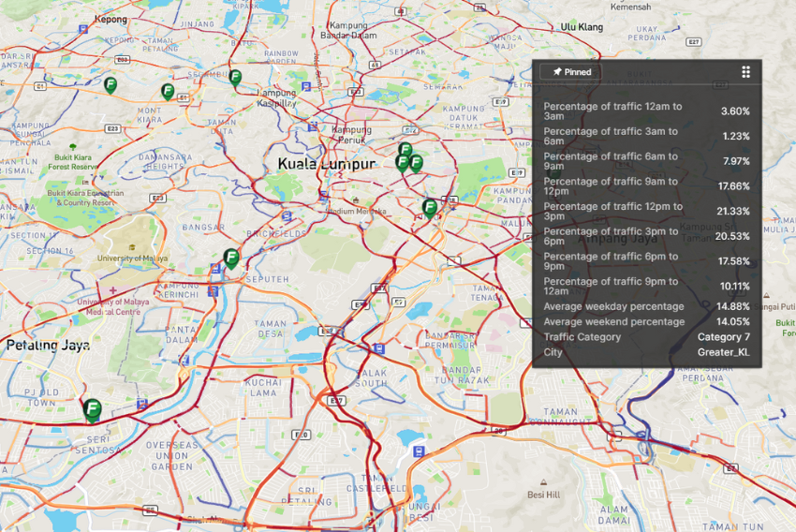The height and width of the screenshot is (532, 796).
Task: Click the transit station icon above Salak South
Action: [377, 347]
